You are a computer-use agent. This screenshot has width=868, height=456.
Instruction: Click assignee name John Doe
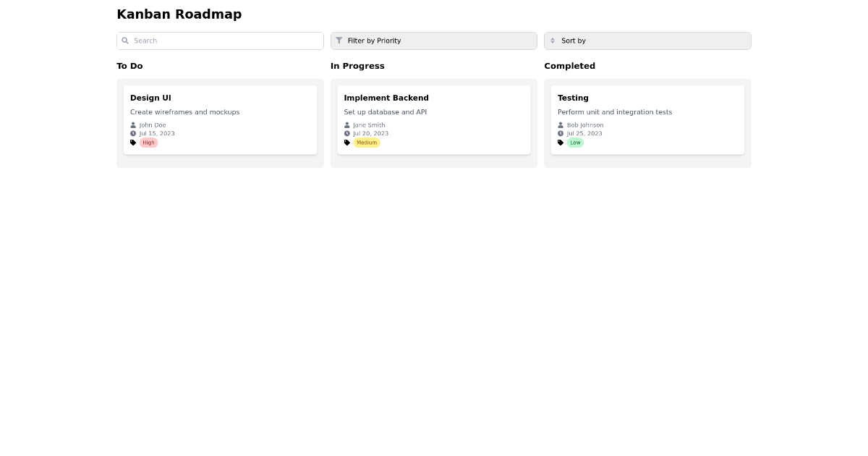(x=153, y=125)
